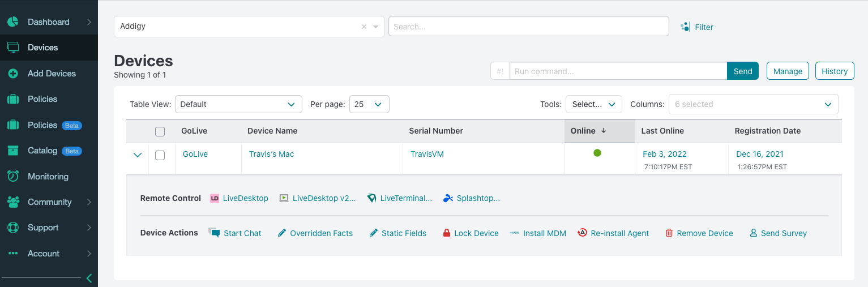Open the Per page dropdown
Image resolution: width=868 pixels, height=287 pixels.
click(x=369, y=104)
